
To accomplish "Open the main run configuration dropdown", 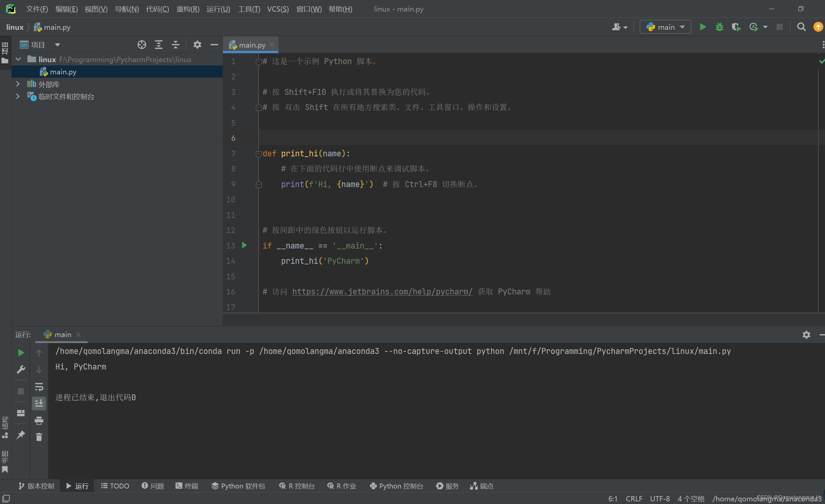I will pyautogui.click(x=665, y=27).
